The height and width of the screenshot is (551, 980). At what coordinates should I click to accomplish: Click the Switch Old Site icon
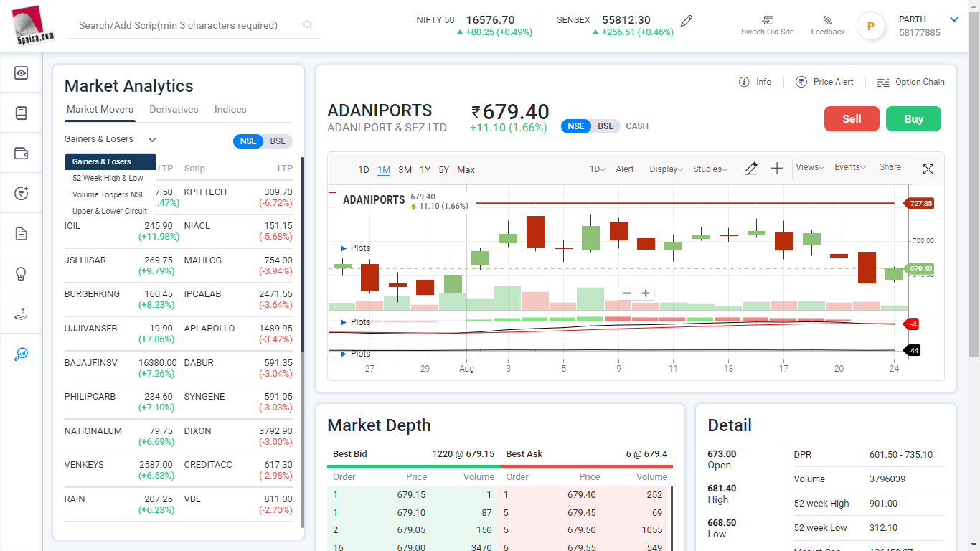point(768,20)
